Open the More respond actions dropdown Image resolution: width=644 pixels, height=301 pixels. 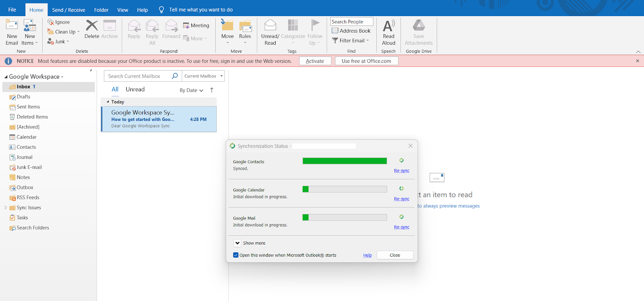pos(195,38)
